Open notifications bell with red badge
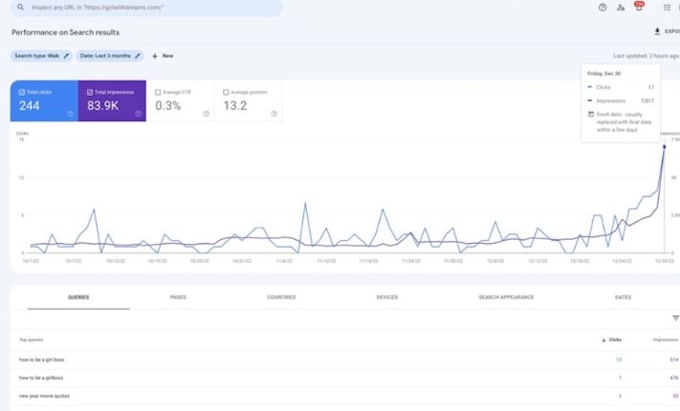Image resolution: width=680 pixels, height=411 pixels. pos(639,6)
